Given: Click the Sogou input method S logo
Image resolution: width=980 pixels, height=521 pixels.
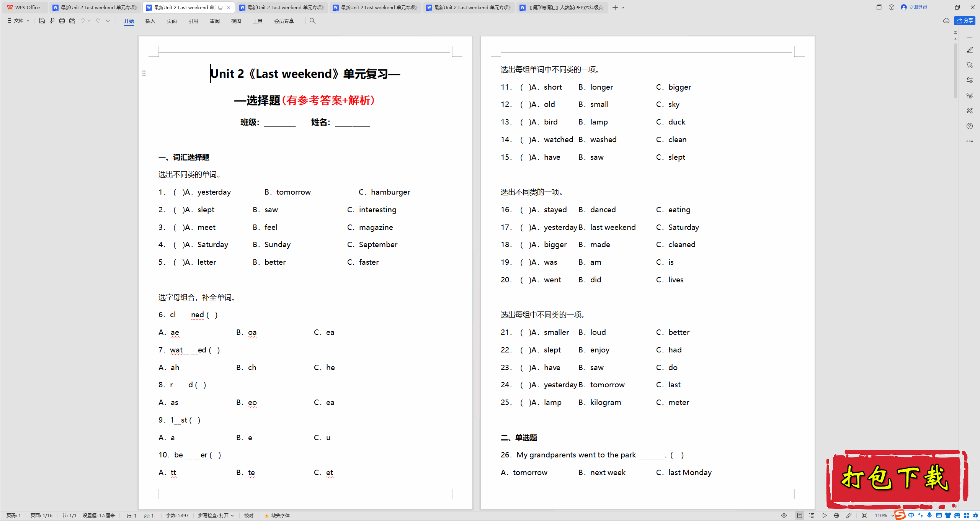Looking at the screenshot, I should click(900, 515).
